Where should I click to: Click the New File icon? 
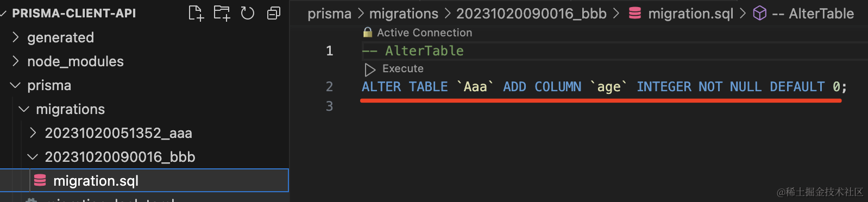pyautogui.click(x=196, y=13)
